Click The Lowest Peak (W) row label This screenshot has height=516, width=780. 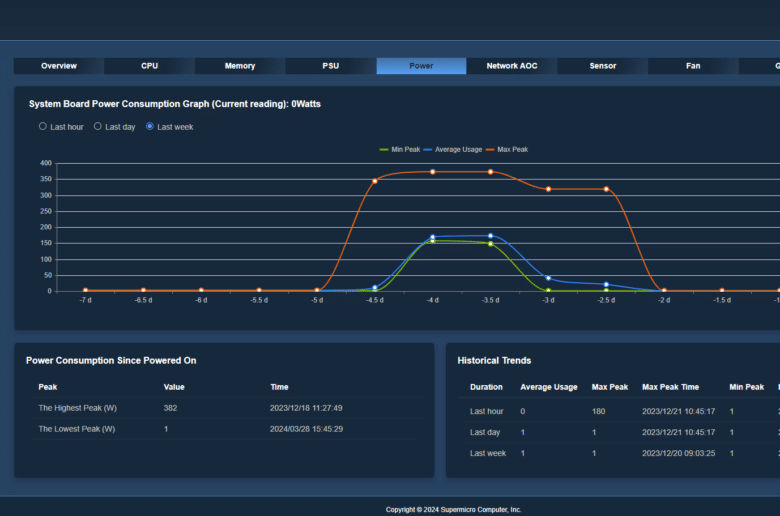[77, 429]
